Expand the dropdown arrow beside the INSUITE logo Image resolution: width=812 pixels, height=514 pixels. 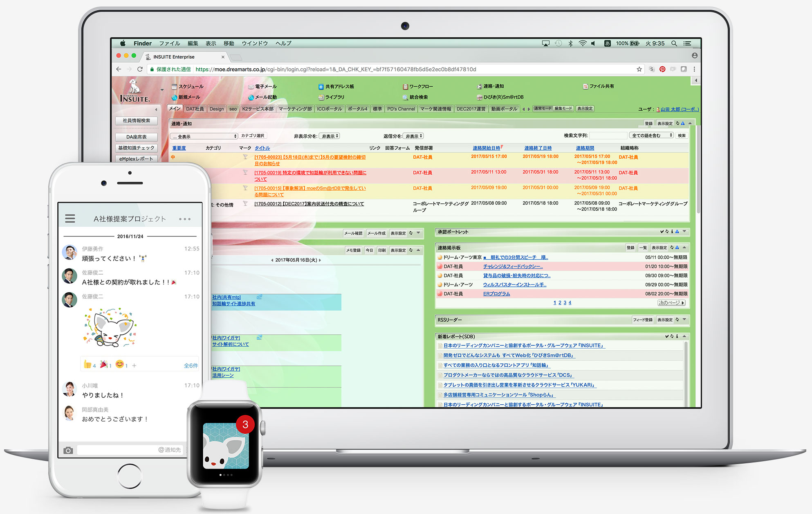coord(162,90)
